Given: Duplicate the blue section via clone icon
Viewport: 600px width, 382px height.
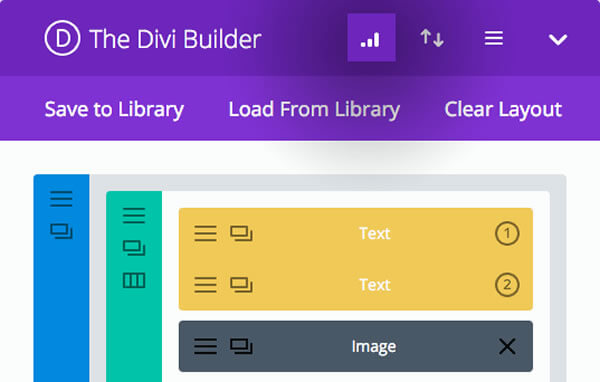Looking at the screenshot, I should 61,231.
